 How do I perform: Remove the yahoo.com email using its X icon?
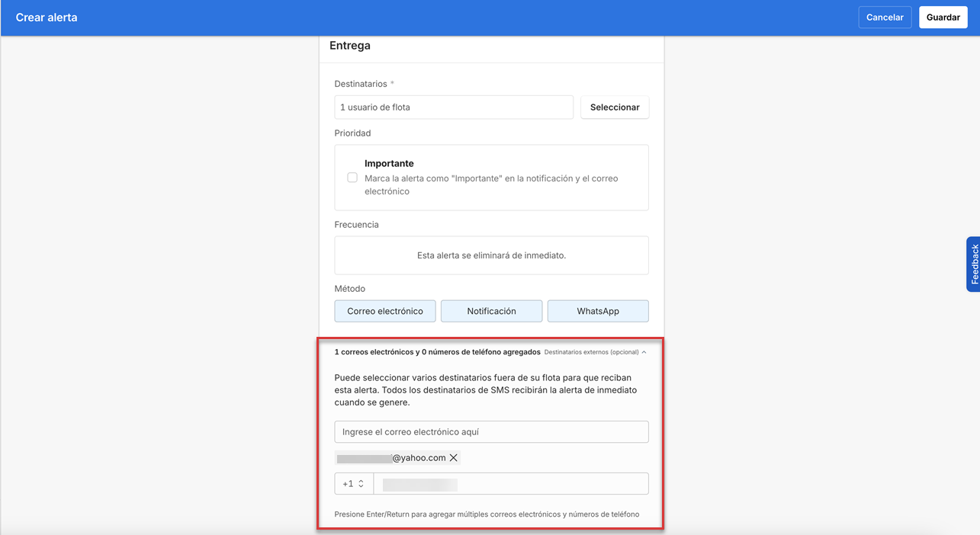click(454, 457)
